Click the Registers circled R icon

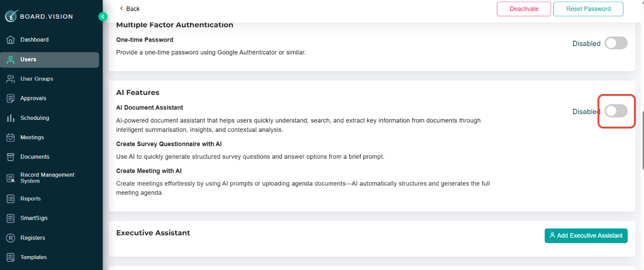click(x=11, y=238)
